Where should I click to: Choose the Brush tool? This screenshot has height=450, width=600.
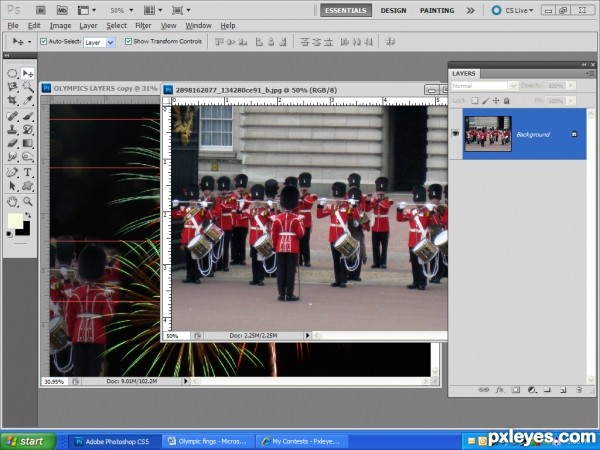28,116
